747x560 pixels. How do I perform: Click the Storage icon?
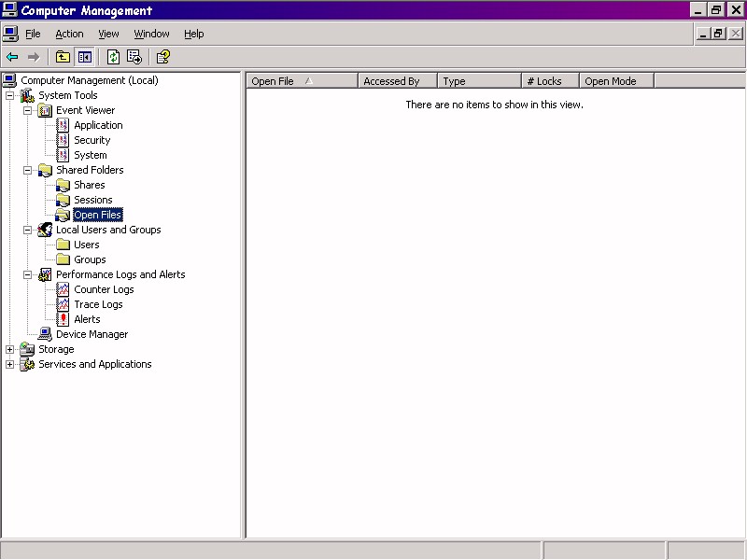tap(27, 349)
